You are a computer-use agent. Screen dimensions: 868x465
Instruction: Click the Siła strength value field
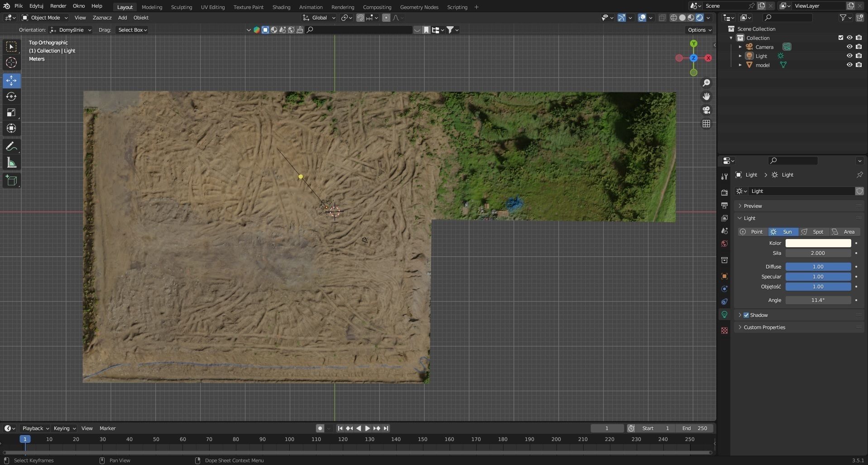pyautogui.click(x=818, y=253)
